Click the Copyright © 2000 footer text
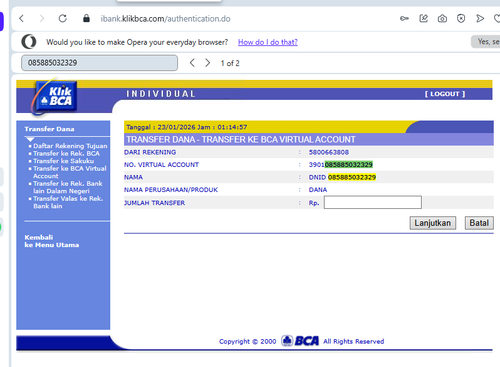This screenshot has width=500, height=367. coord(247,341)
